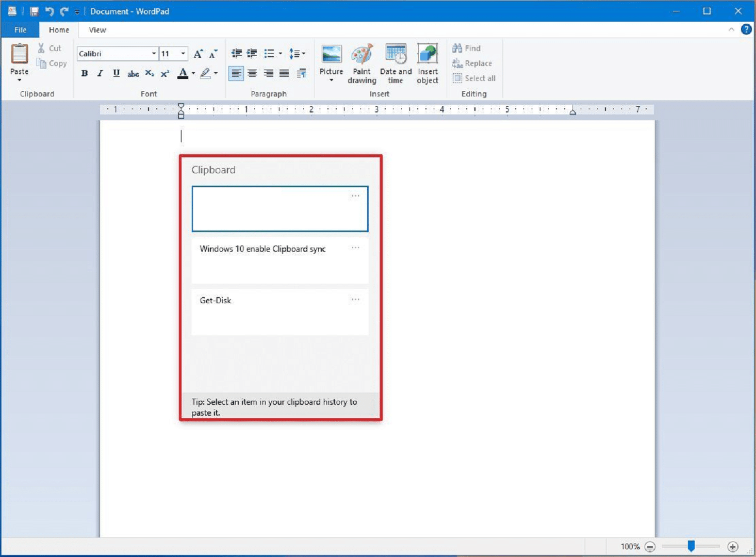Open the File menu tab
This screenshot has width=756, height=557.
[20, 30]
